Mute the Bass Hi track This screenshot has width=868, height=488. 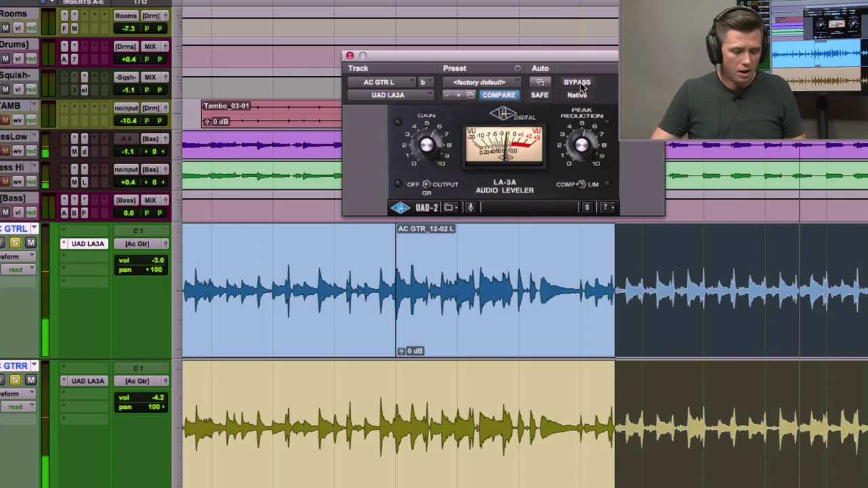pyautogui.click(x=5, y=182)
